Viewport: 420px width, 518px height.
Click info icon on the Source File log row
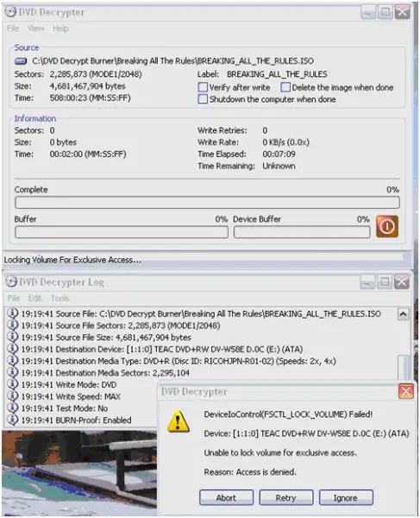point(12,313)
